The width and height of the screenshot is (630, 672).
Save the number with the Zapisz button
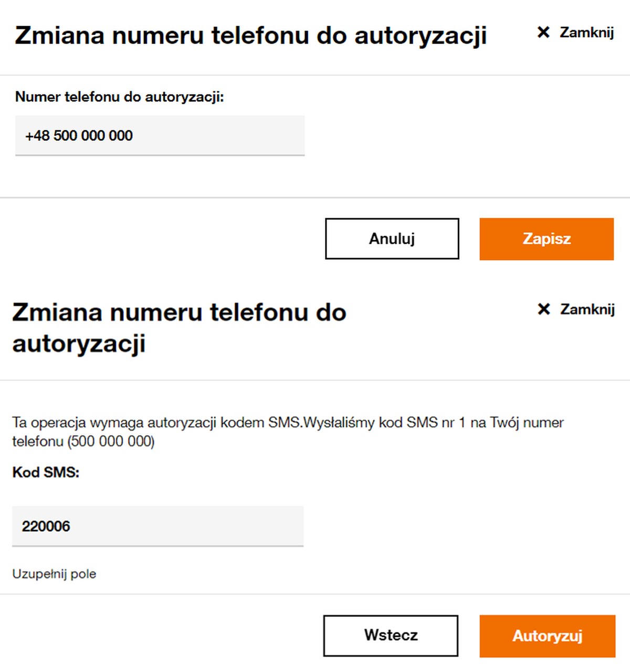(546, 239)
